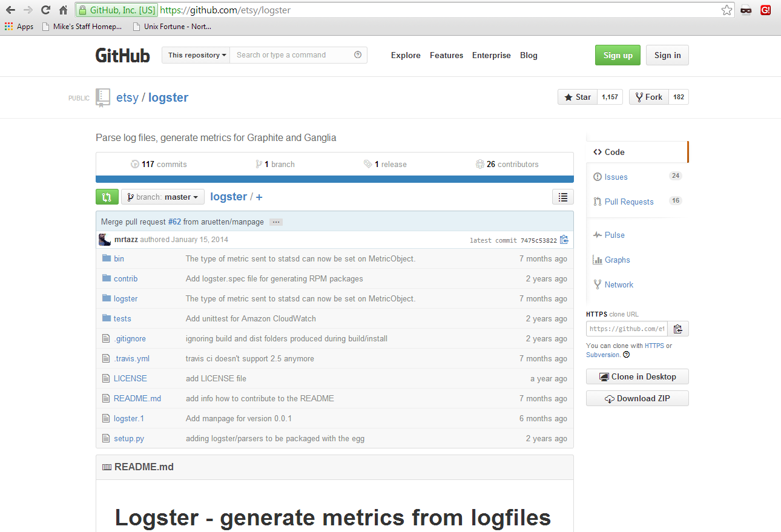Click the plus to create a new file
The width and height of the screenshot is (781, 532).
click(259, 197)
